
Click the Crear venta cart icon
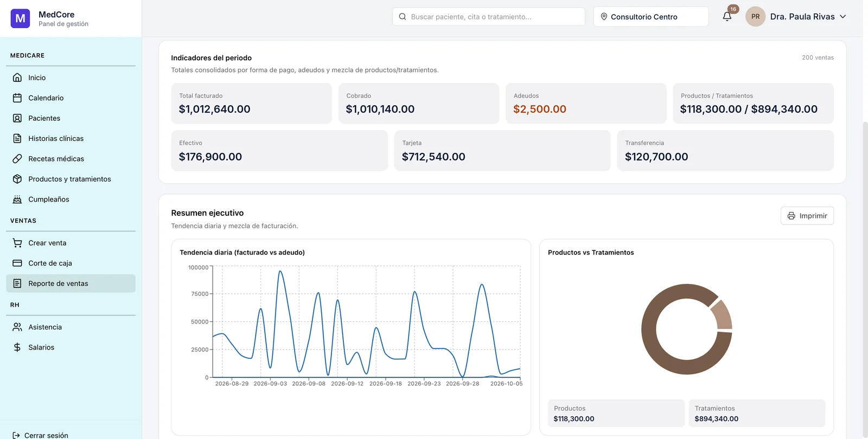[x=17, y=243]
